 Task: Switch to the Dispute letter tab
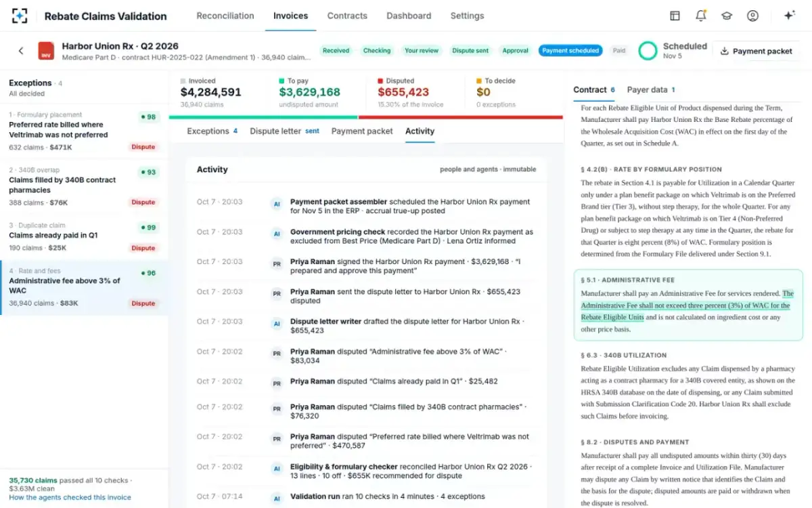click(x=284, y=131)
